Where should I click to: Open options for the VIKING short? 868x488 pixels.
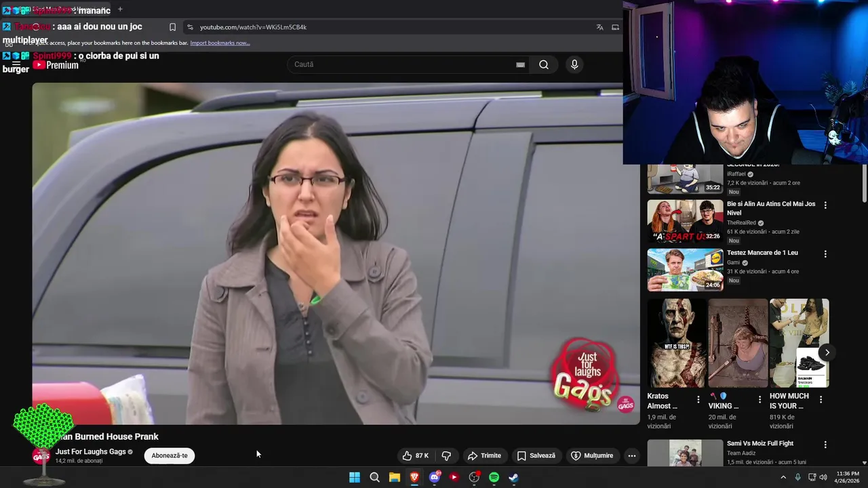coord(759,400)
